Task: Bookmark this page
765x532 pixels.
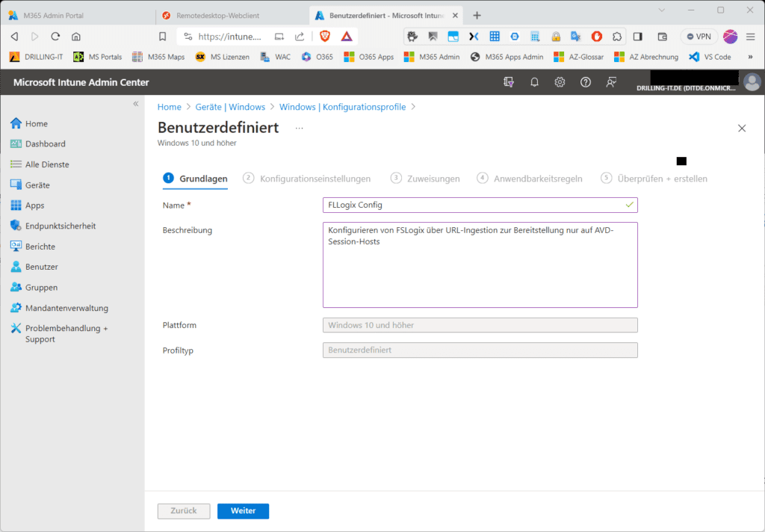Action: (162, 37)
